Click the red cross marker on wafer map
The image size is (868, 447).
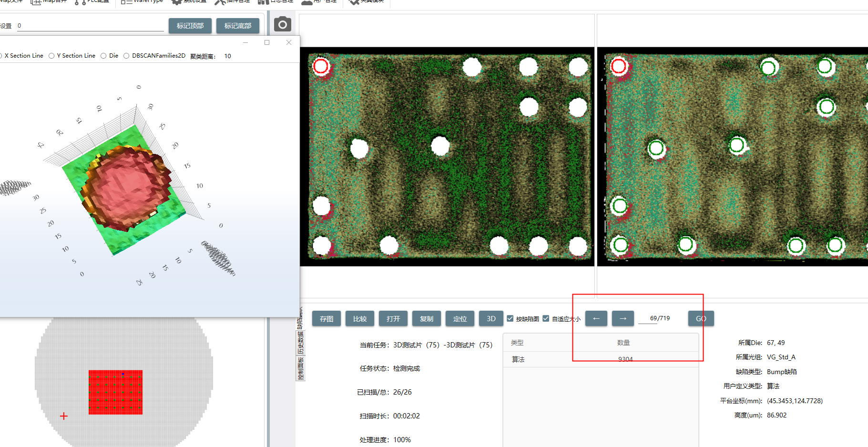coord(64,416)
